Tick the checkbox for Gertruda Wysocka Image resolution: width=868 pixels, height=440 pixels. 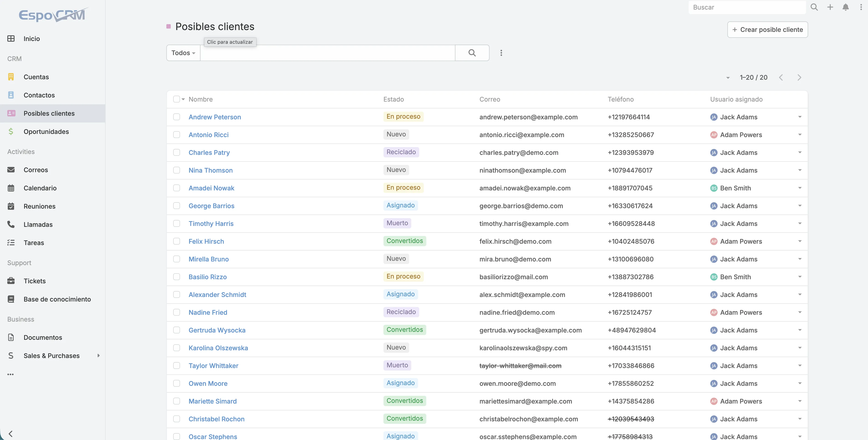[177, 330]
